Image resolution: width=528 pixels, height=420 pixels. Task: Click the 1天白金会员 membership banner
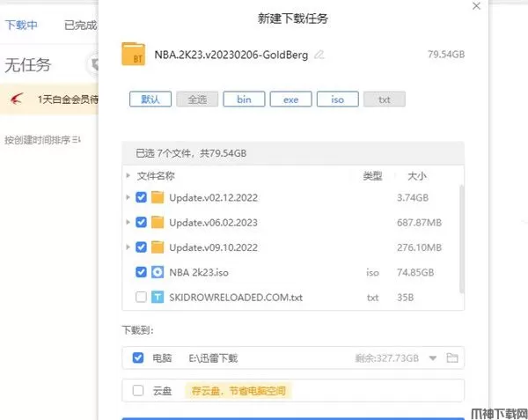click(x=49, y=99)
